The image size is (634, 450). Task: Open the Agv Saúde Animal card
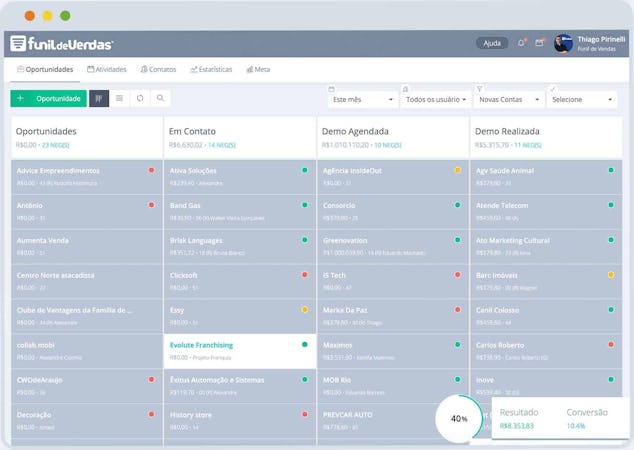[546, 177]
